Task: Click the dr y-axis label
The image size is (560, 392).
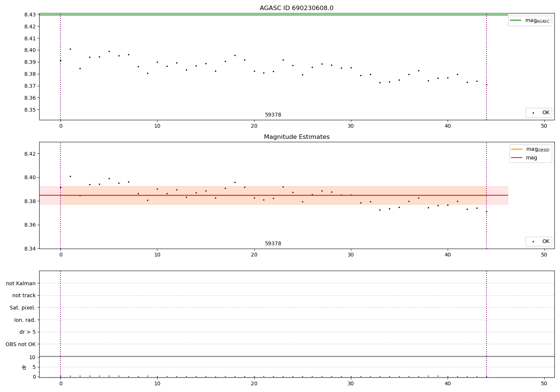Action: point(24,367)
